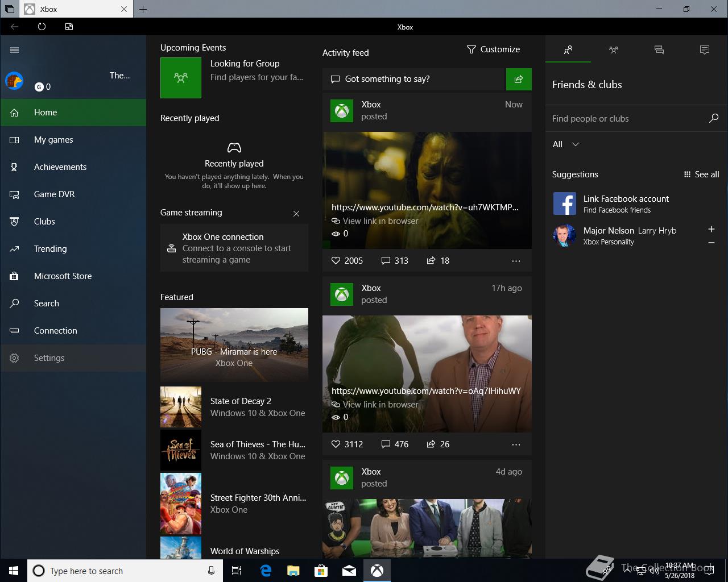The height and width of the screenshot is (582, 728).
Task: Open the Trending page
Action: pos(73,249)
